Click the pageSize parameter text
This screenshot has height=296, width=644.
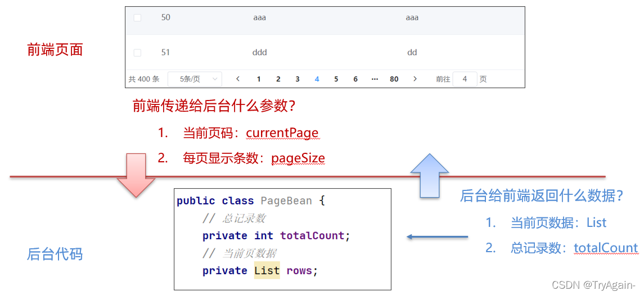tap(298, 158)
